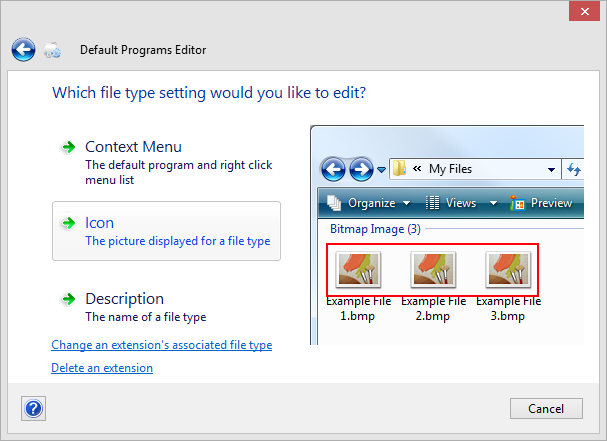Click the Default Programs Editor app icon
607x441 pixels.
click(x=52, y=50)
